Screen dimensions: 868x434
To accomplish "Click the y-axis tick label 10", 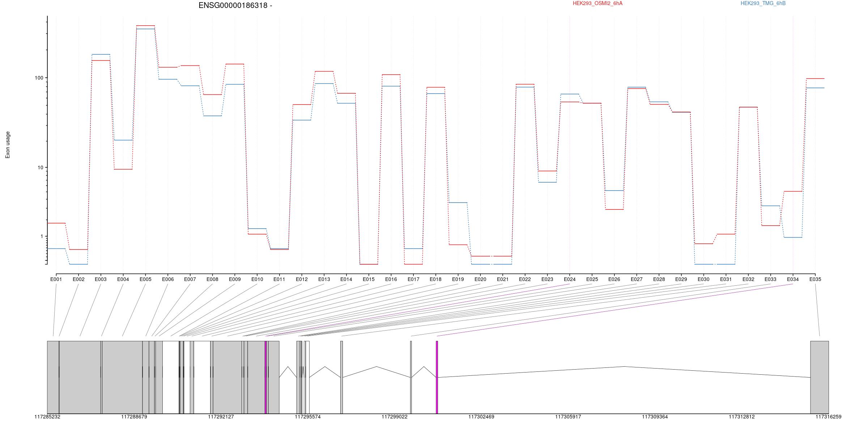I will [x=40, y=167].
